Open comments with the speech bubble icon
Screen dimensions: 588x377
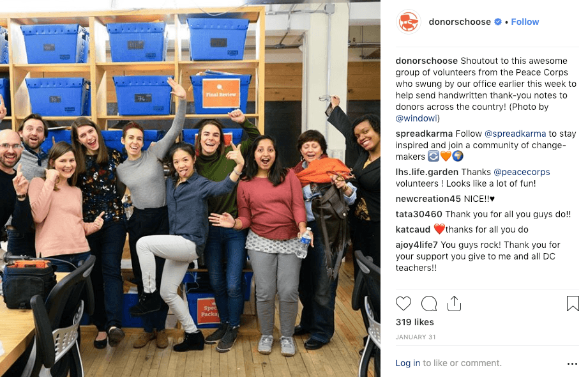coord(429,304)
